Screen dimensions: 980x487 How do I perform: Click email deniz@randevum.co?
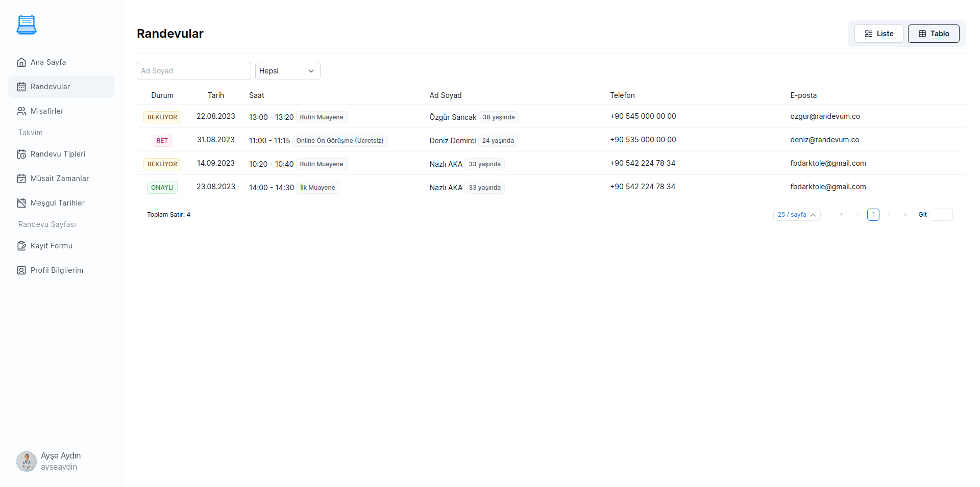[x=825, y=140]
